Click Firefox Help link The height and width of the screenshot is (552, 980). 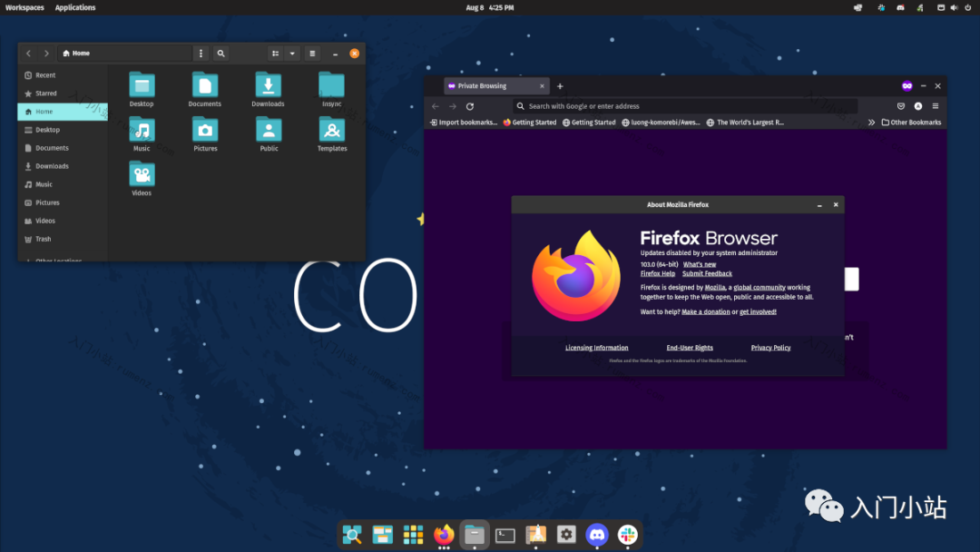(x=658, y=274)
